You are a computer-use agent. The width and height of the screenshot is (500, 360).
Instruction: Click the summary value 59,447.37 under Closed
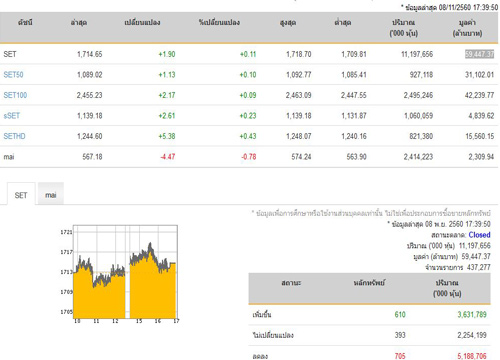[x=476, y=257]
